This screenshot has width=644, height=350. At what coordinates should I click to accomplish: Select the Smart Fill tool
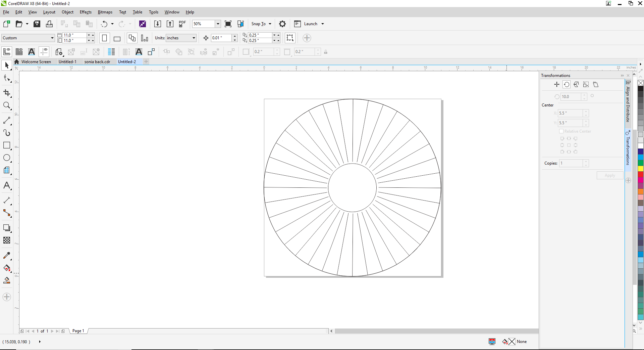click(x=7, y=280)
